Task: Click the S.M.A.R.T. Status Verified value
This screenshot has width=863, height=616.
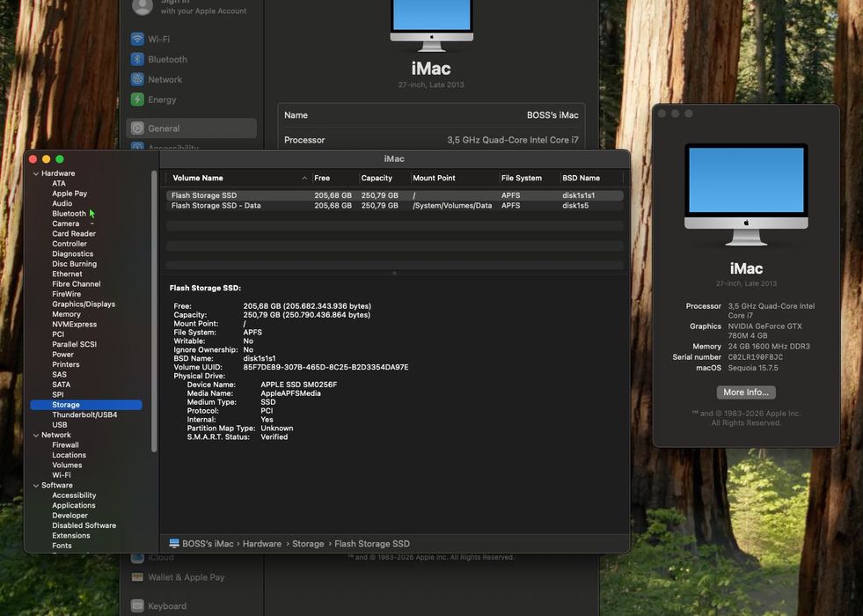Action: point(274,437)
